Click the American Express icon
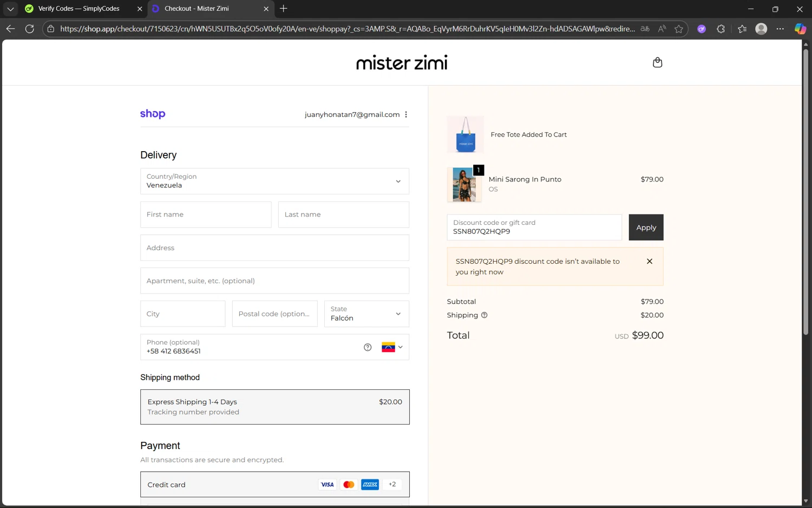 (370, 485)
